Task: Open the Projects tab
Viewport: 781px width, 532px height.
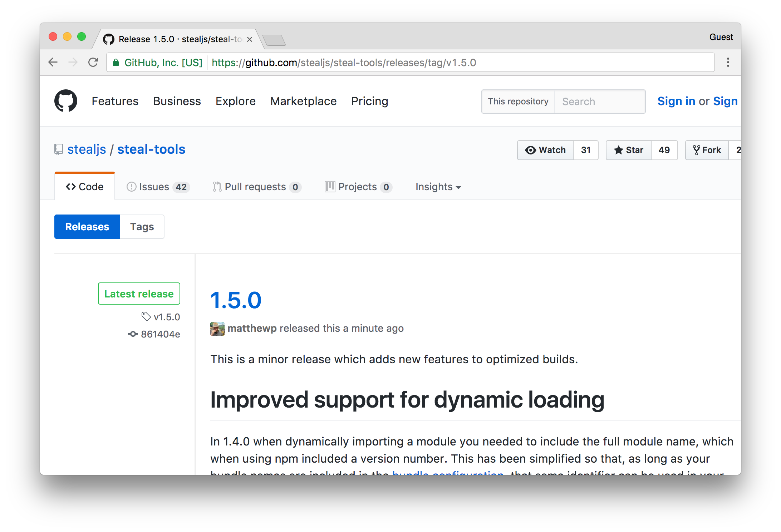Action: click(x=358, y=187)
